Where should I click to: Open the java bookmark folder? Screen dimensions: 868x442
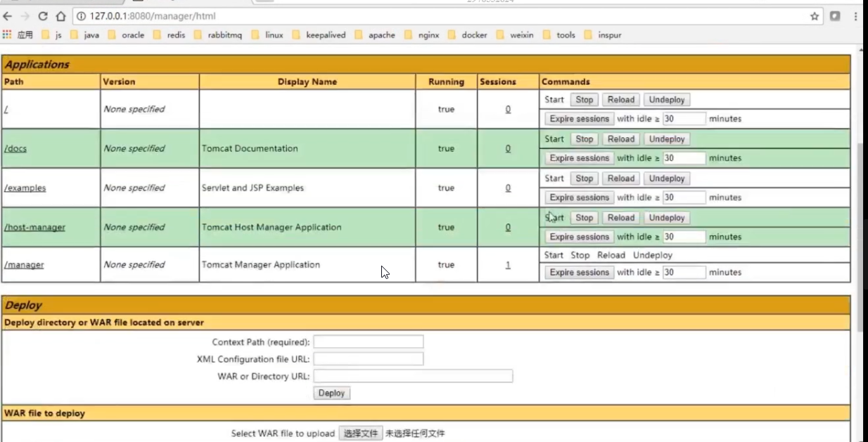[x=85, y=34]
